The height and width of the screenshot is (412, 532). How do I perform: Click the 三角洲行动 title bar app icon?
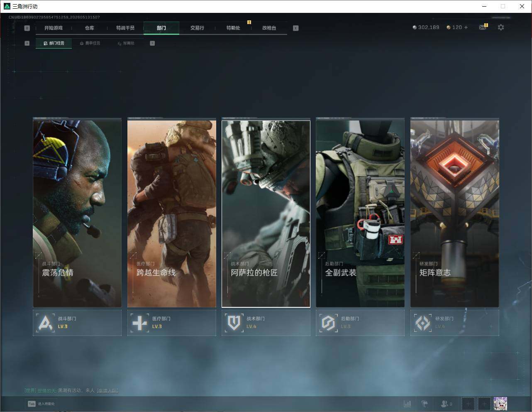(7, 6)
